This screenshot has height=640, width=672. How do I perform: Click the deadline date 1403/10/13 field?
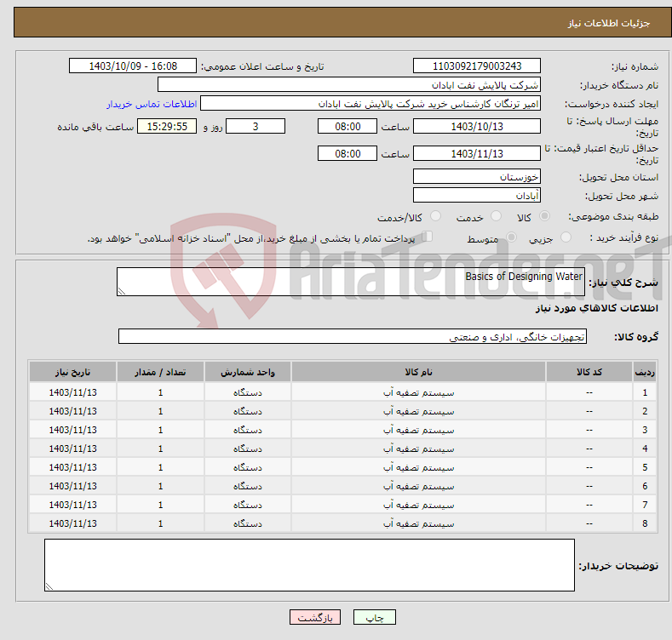point(477,126)
